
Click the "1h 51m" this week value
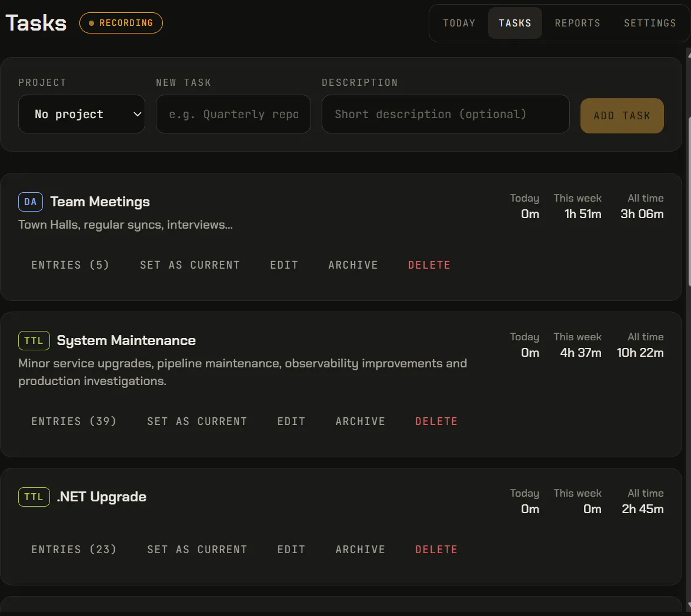583,214
